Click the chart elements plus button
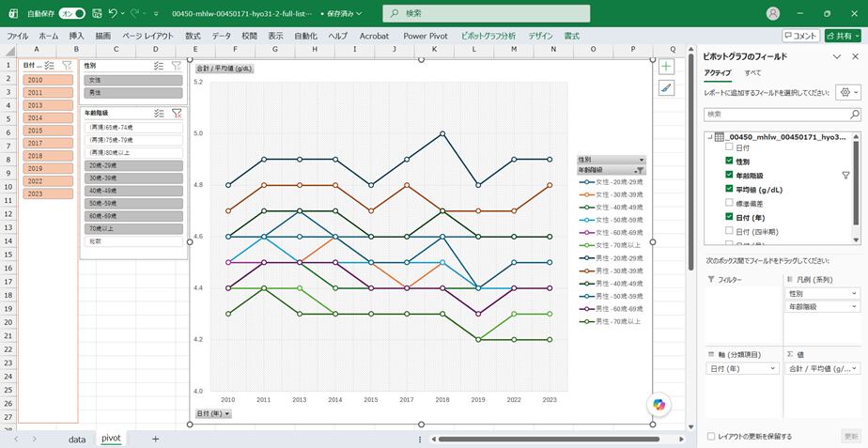 click(x=667, y=67)
